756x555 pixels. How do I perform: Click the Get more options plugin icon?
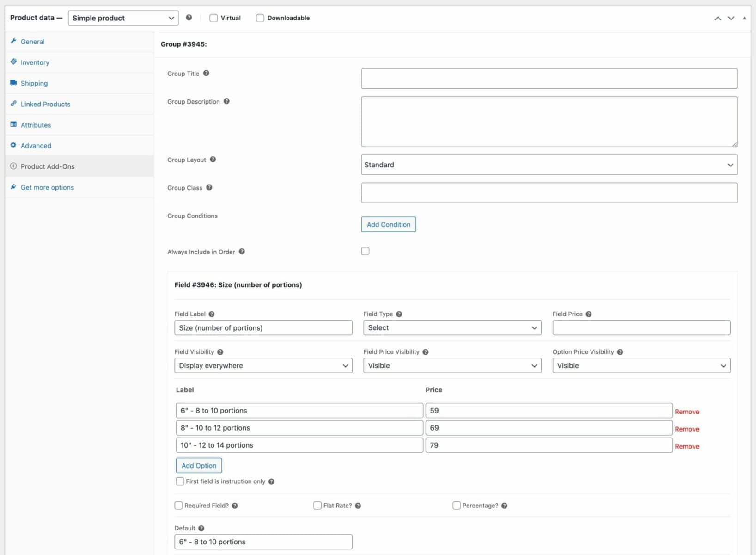[x=13, y=187]
